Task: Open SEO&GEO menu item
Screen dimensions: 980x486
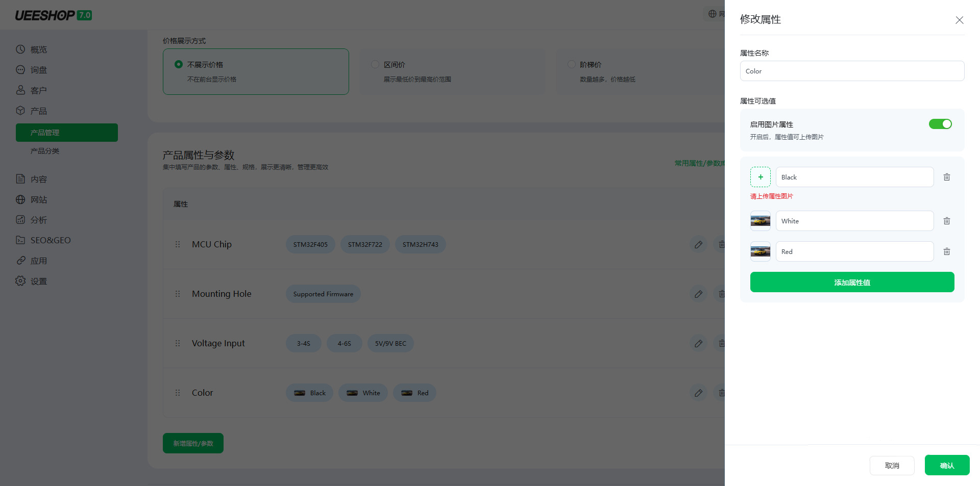Action: coord(51,240)
